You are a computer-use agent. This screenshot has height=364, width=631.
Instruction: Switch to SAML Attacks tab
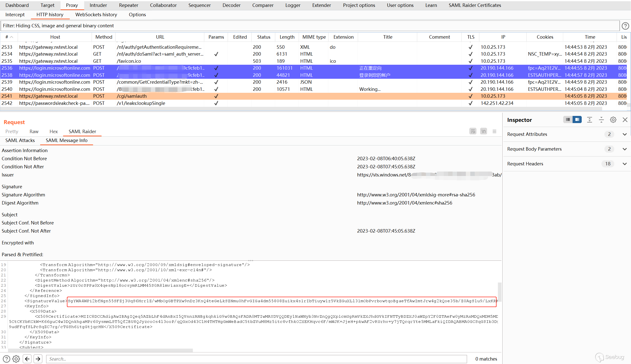(x=20, y=140)
